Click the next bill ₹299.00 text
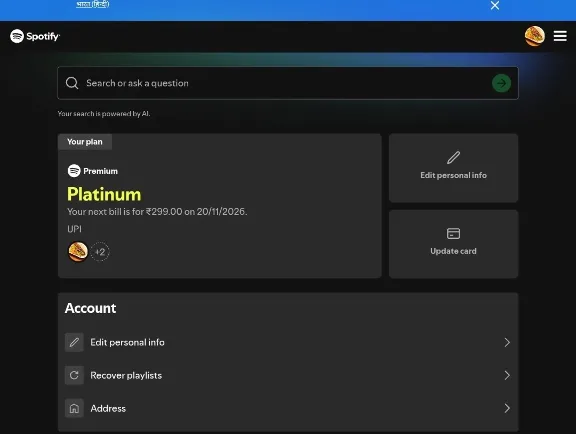The width and height of the screenshot is (576, 434). 157,212
